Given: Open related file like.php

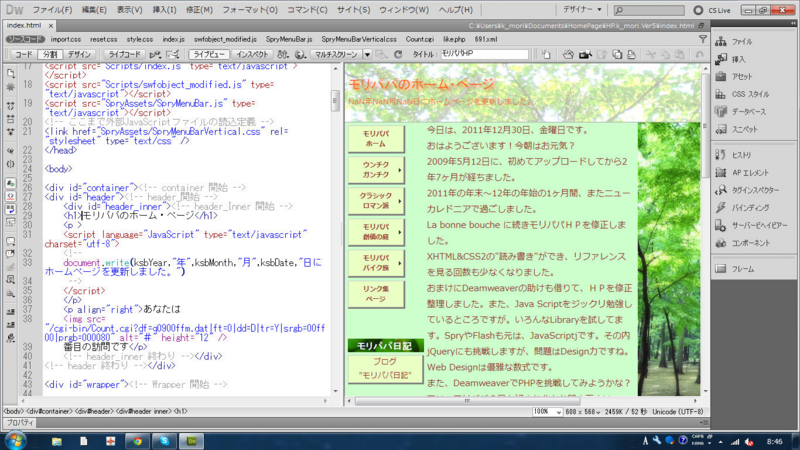Looking at the screenshot, I should pos(454,39).
